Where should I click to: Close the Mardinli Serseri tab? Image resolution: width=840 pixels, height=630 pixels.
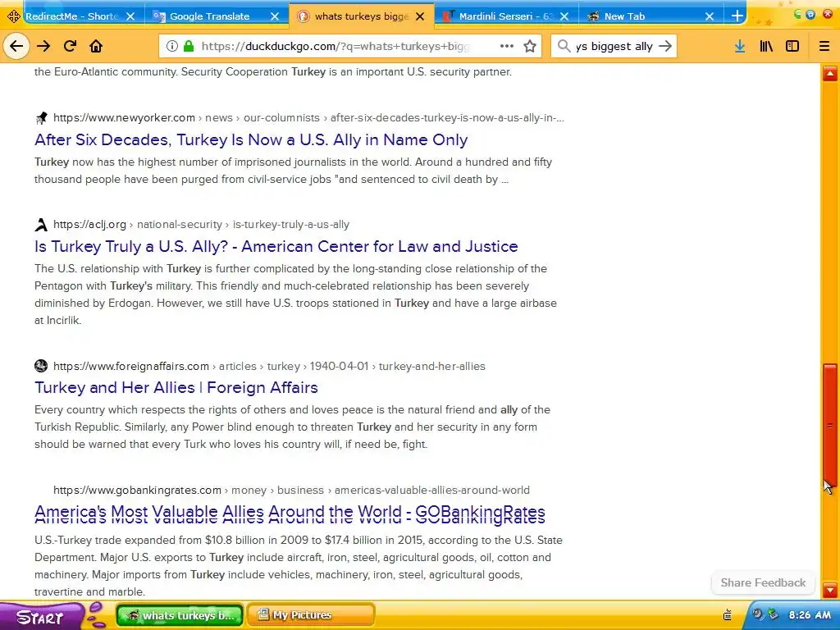point(564,16)
